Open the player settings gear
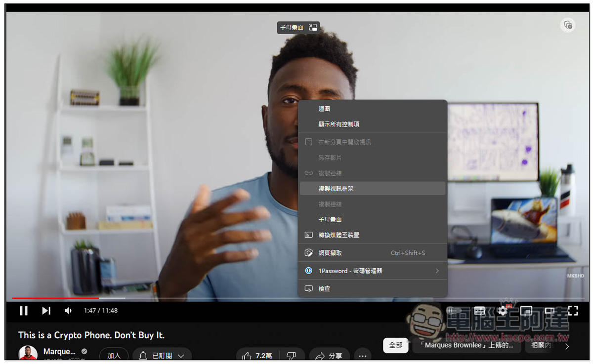Viewport: 594px width, 364px height. pyautogui.click(x=503, y=311)
